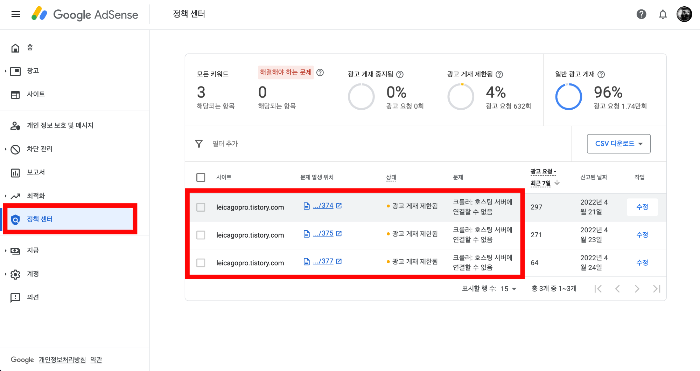Click help icon beside 광고 게재 중지됨
Viewport: 700px width, 371px height.
pyautogui.click(x=400, y=74)
